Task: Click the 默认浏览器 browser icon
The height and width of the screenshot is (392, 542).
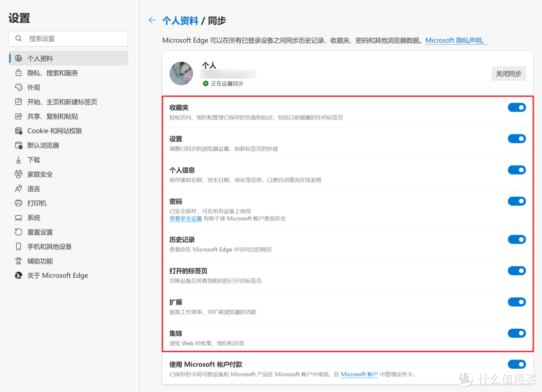Action: 19,145
